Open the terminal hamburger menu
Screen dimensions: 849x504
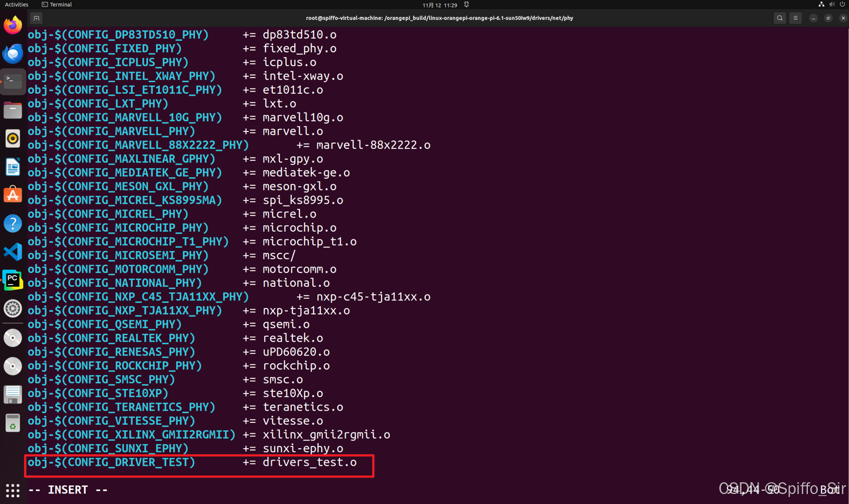pos(795,18)
